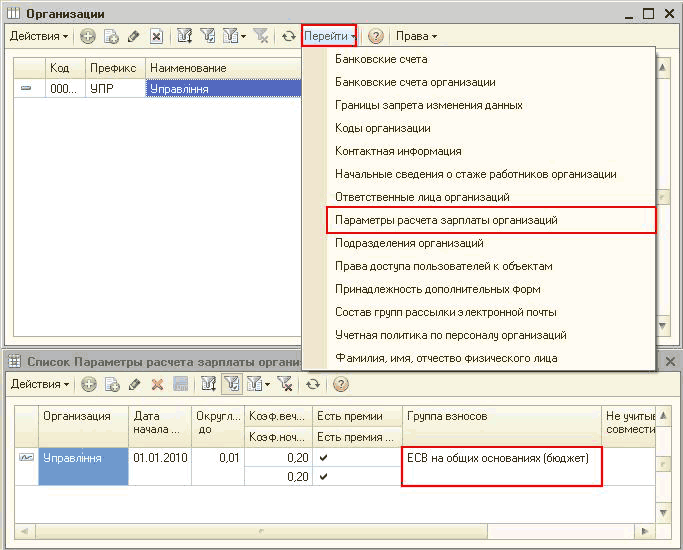Toggle the first Есть премии checkmark for Управління
This screenshot has height=550, width=683.
322,459
